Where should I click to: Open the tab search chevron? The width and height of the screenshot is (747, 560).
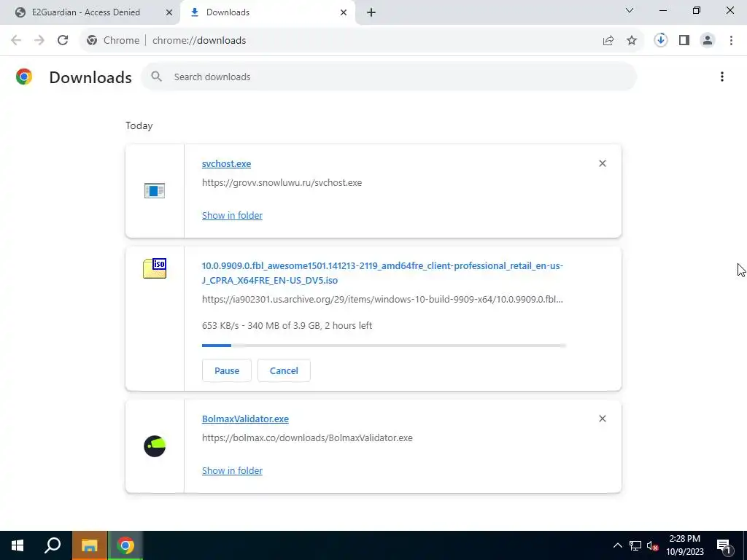[x=630, y=10]
